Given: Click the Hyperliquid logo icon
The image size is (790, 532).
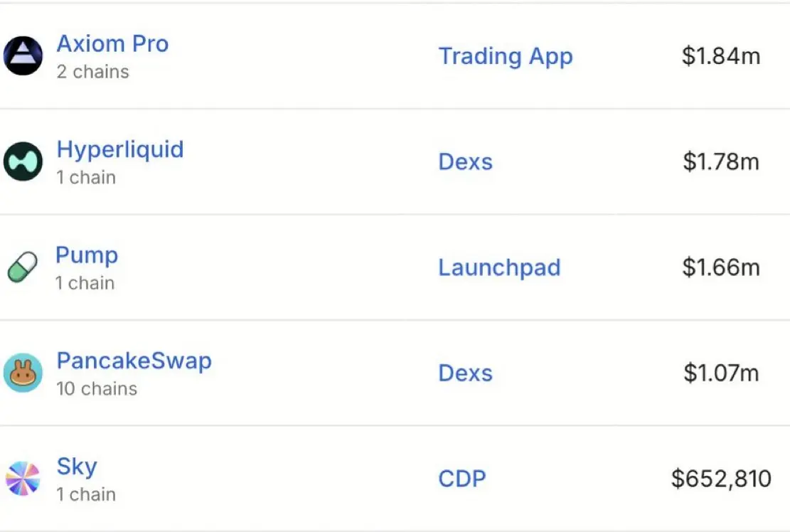Looking at the screenshot, I should pos(23,161).
